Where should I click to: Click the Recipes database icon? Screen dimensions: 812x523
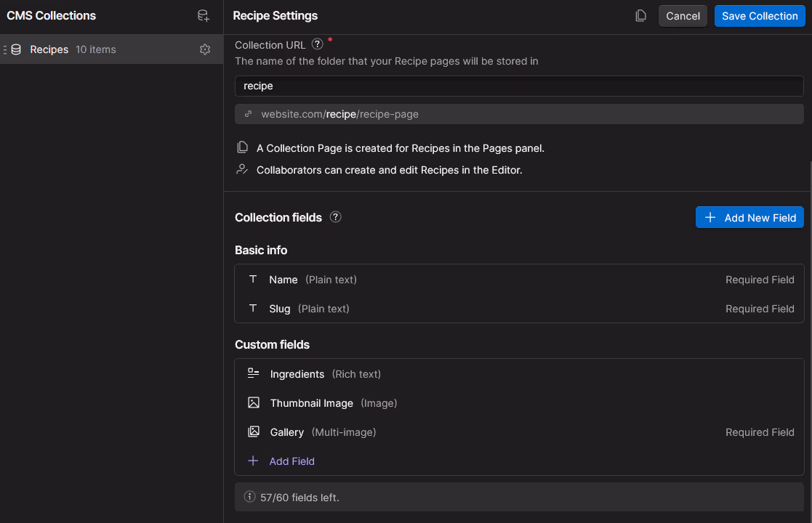click(16, 49)
